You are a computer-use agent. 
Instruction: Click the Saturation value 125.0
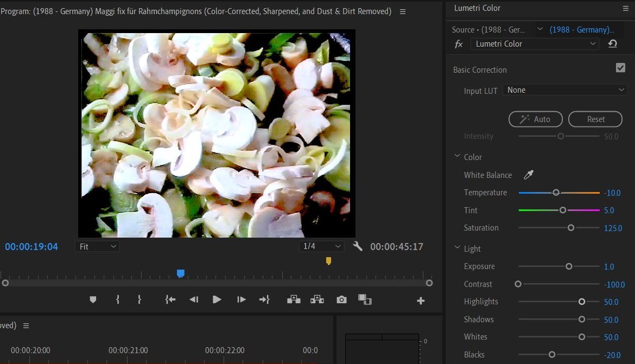pyautogui.click(x=613, y=228)
